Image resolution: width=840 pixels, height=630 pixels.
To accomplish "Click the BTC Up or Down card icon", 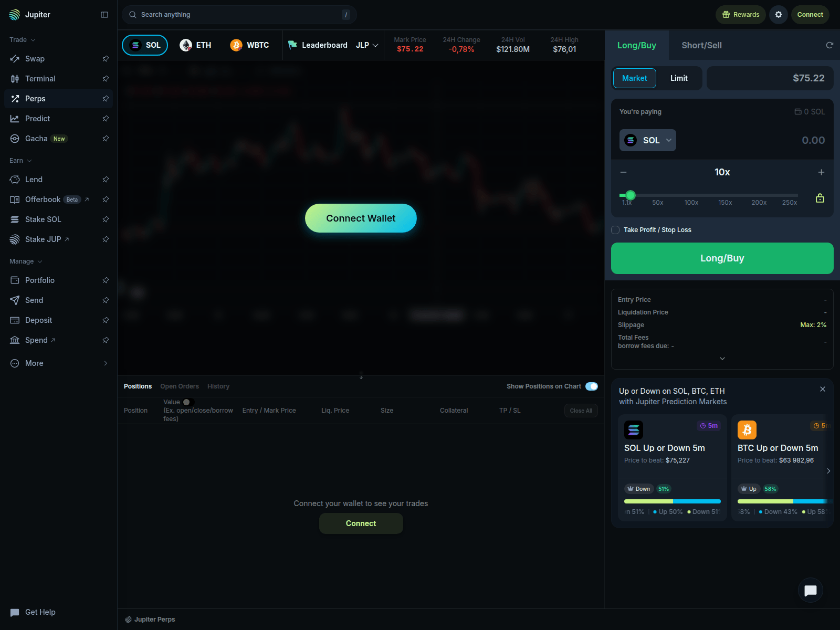I will click(747, 430).
